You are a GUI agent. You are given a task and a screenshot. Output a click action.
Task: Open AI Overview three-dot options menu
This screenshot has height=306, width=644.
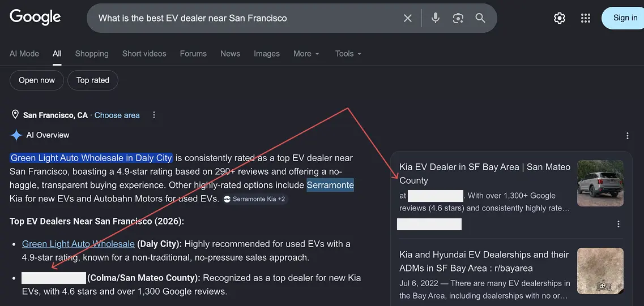[627, 136]
